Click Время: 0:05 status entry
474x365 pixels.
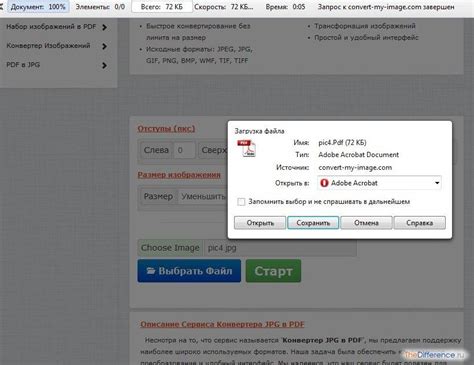tap(285, 7)
